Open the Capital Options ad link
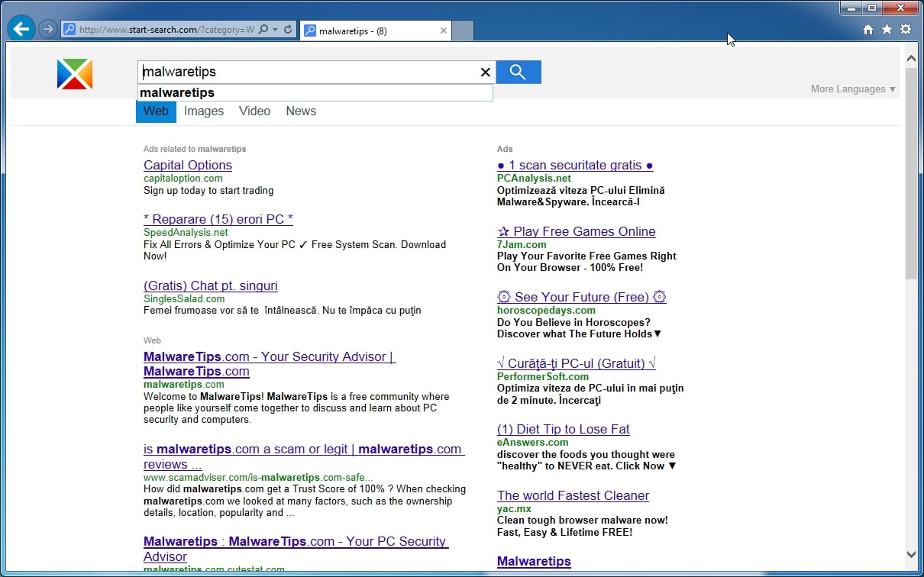924x577 pixels. tap(188, 165)
